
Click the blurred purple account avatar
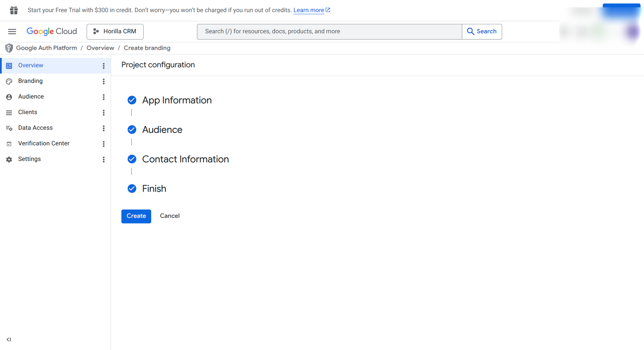(x=633, y=32)
